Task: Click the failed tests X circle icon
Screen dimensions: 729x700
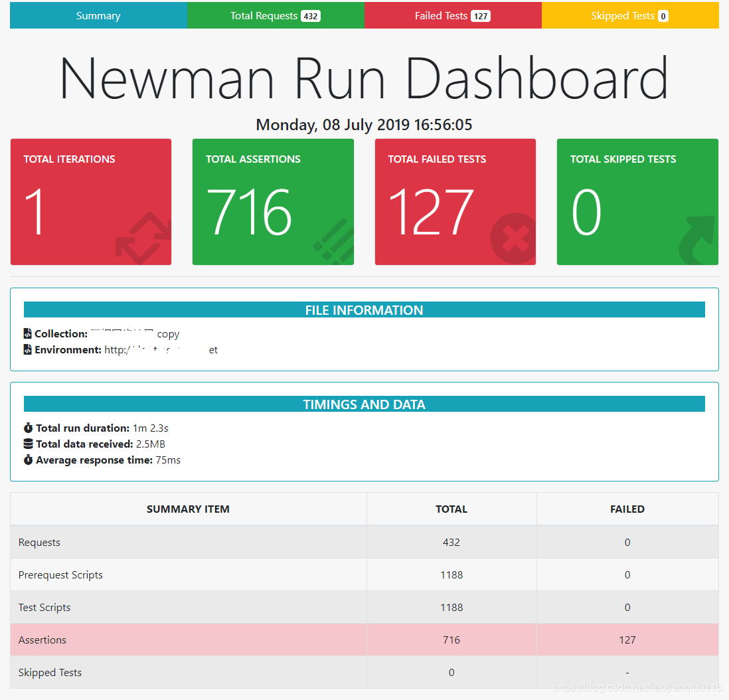Action: 513,238
